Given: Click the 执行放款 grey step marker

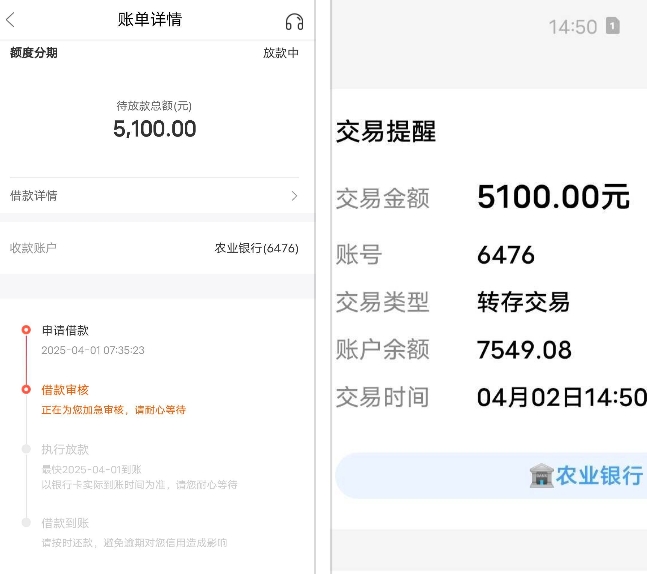Looking at the screenshot, I should point(26,449).
